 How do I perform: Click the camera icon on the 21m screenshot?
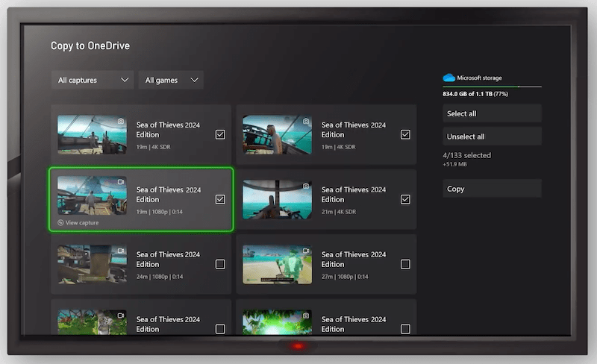(x=306, y=186)
